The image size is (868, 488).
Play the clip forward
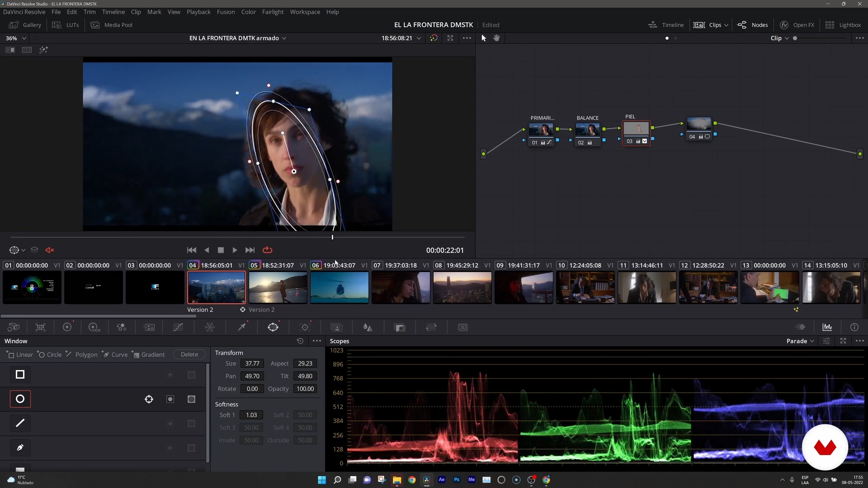coord(235,250)
